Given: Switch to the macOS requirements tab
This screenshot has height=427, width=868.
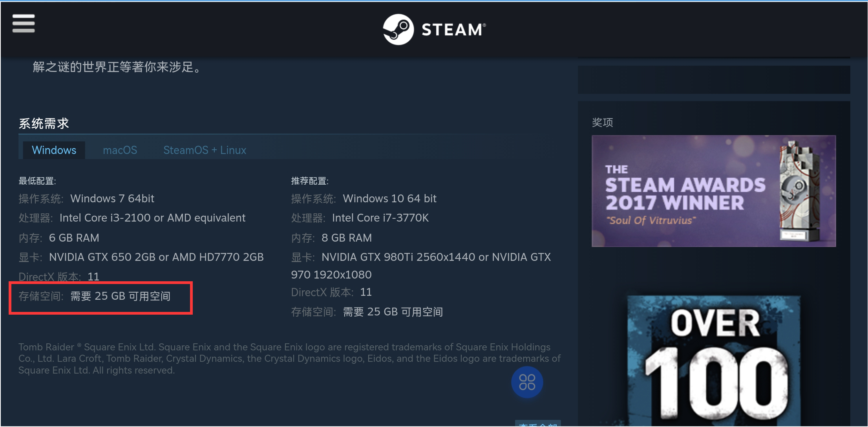Looking at the screenshot, I should [120, 150].
